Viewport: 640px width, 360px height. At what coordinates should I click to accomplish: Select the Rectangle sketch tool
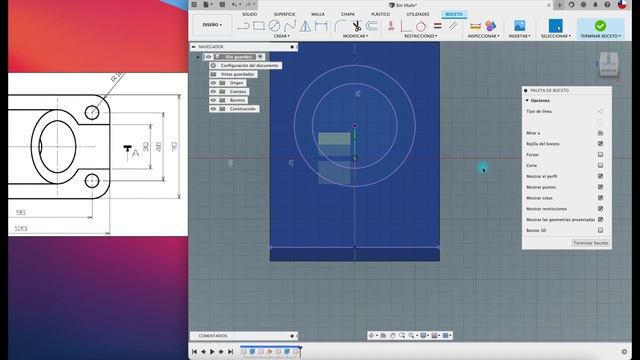point(258,26)
